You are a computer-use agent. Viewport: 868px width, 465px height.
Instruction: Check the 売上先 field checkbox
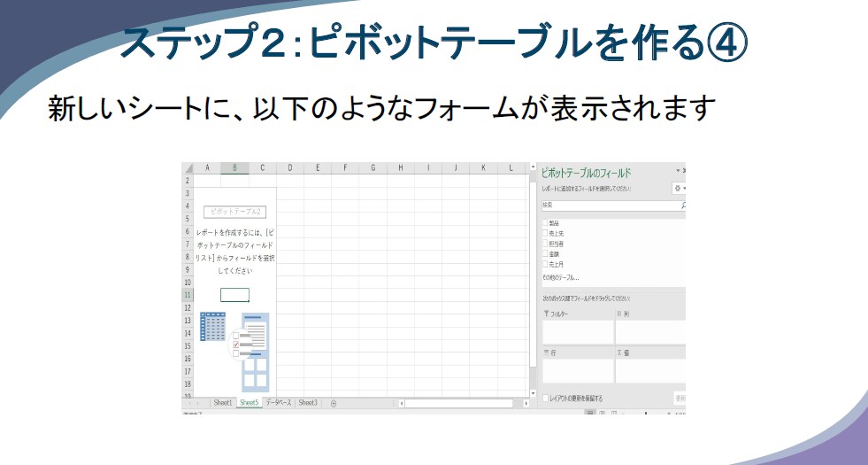click(545, 233)
